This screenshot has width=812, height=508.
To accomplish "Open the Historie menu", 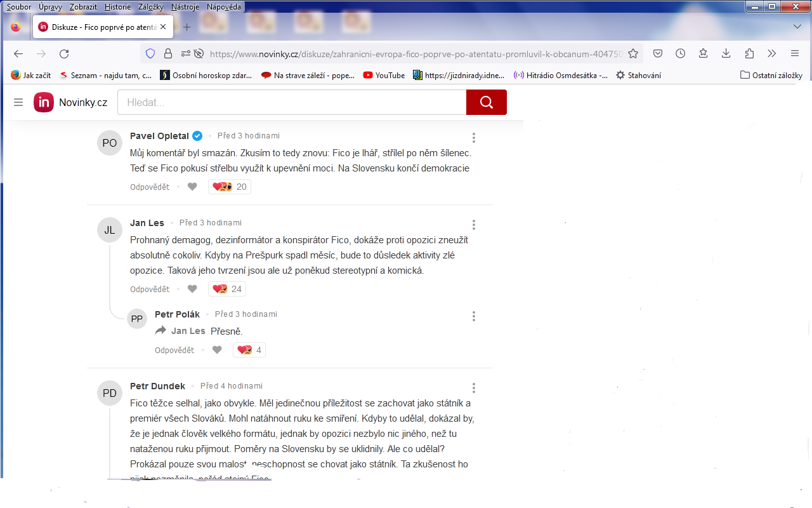I will [x=117, y=6].
